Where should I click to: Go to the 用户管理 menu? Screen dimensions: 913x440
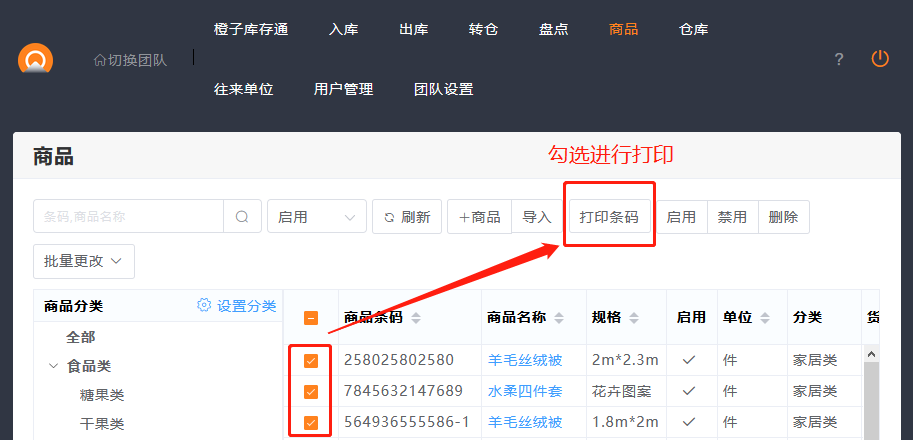click(x=343, y=89)
